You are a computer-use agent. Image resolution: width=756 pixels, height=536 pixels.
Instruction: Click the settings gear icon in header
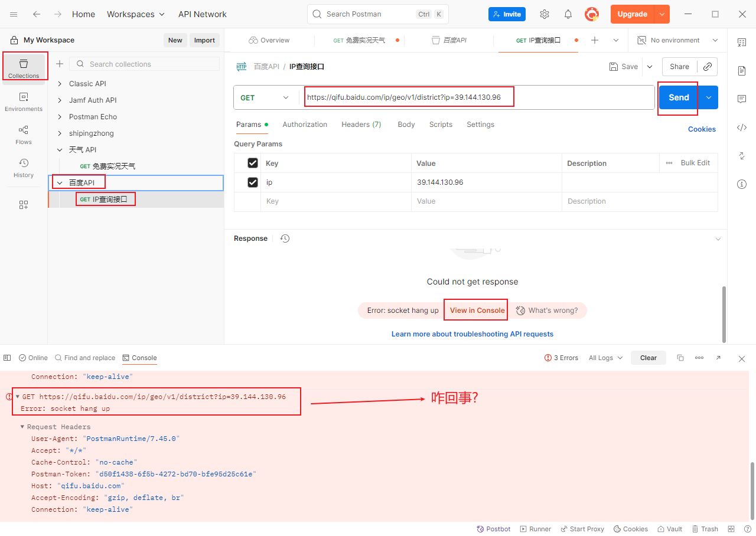(545, 14)
